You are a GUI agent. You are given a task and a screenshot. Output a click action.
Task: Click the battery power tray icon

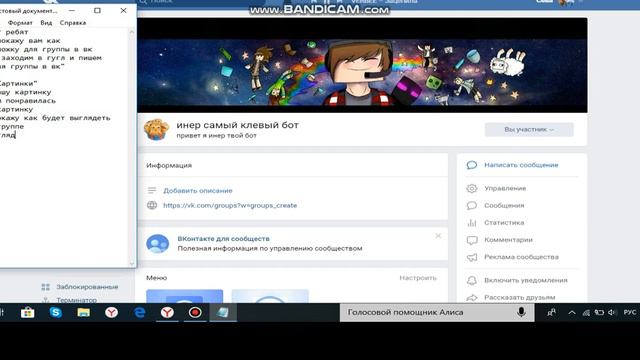click(x=599, y=313)
